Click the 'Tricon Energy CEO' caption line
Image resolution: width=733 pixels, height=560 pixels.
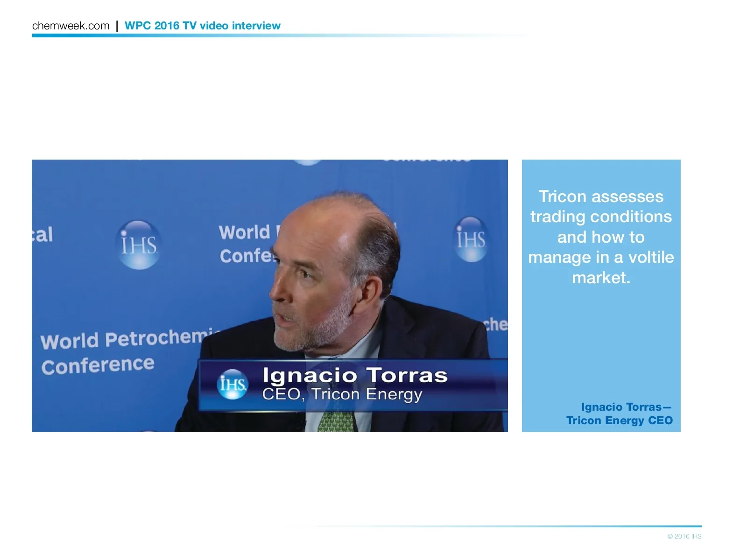pos(619,420)
